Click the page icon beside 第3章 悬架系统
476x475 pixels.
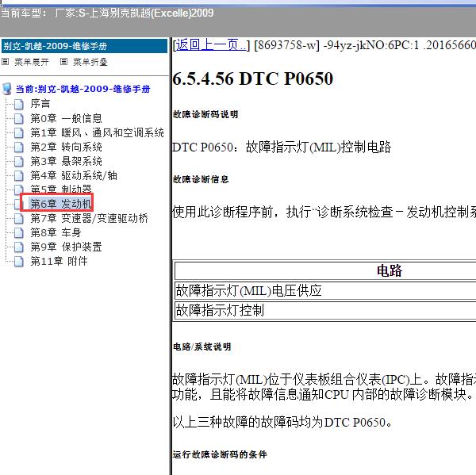click(x=19, y=161)
